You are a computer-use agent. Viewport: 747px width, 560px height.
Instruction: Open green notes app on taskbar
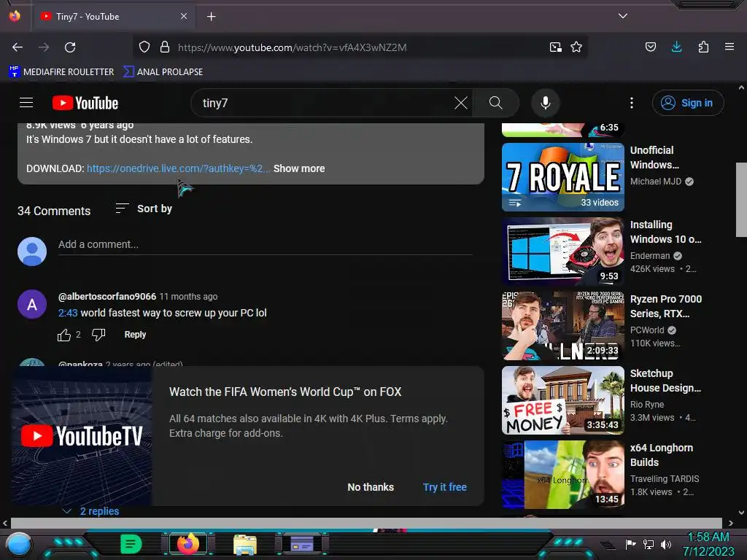pyautogui.click(x=131, y=544)
